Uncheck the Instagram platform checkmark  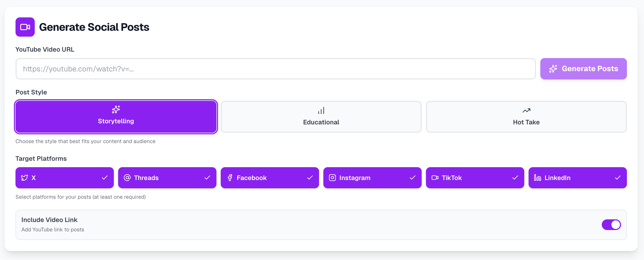pos(413,178)
